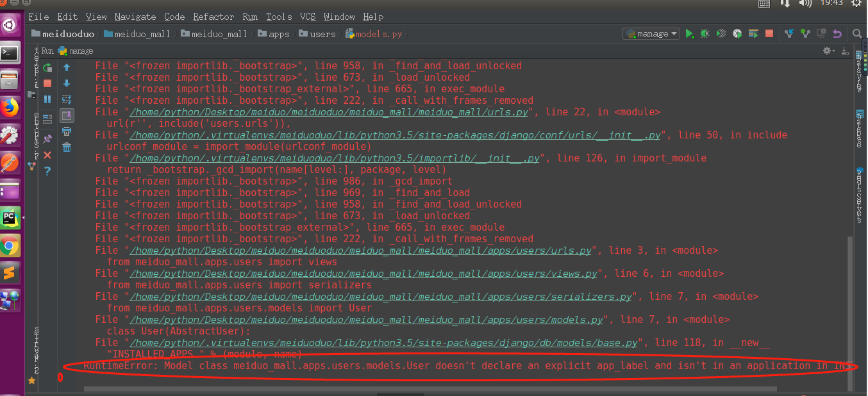
Task: Open the VCS menu
Action: [x=307, y=17]
